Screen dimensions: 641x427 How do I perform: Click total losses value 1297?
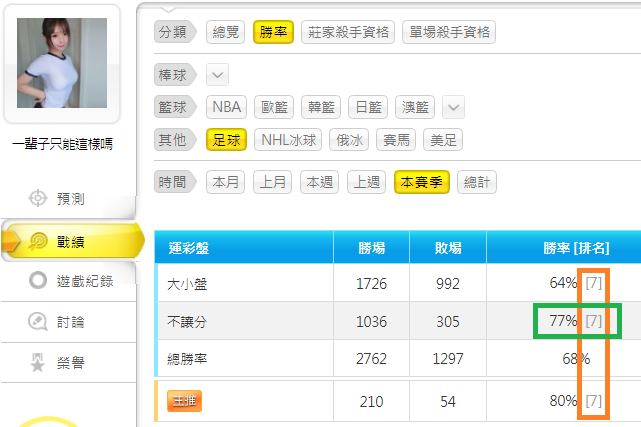pyautogui.click(x=448, y=359)
